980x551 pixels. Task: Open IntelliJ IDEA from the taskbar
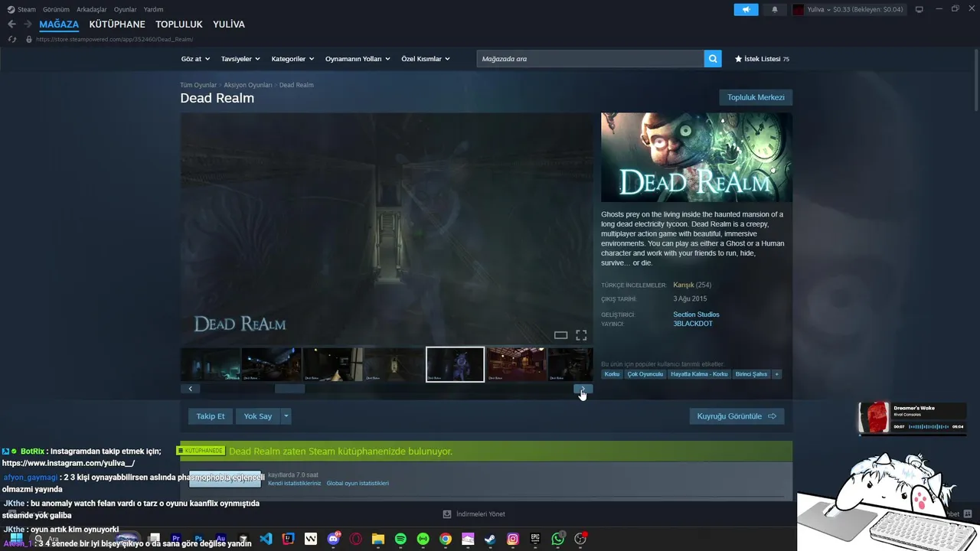288,539
